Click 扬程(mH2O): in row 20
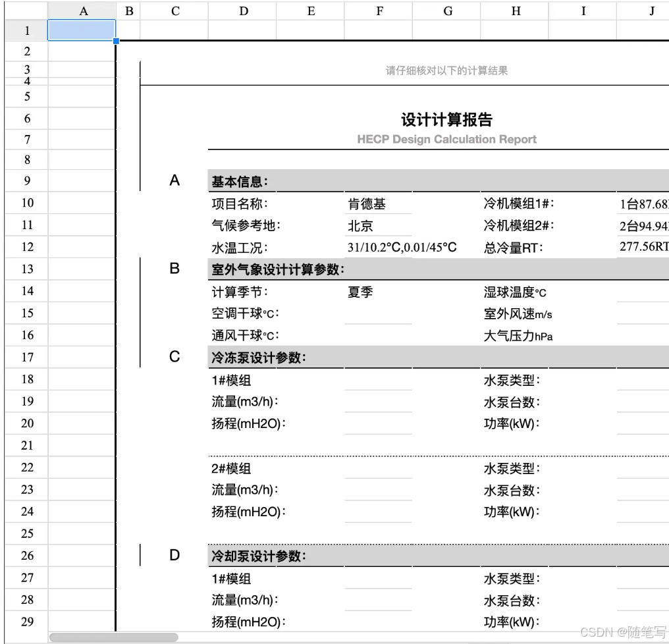This screenshot has width=669, height=644. [249, 424]
